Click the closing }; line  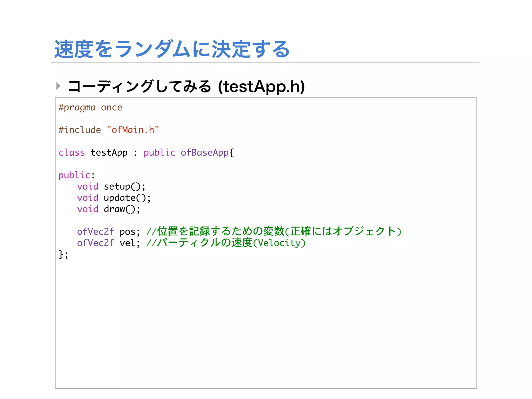pyautogui.click(x=63, y=255)
